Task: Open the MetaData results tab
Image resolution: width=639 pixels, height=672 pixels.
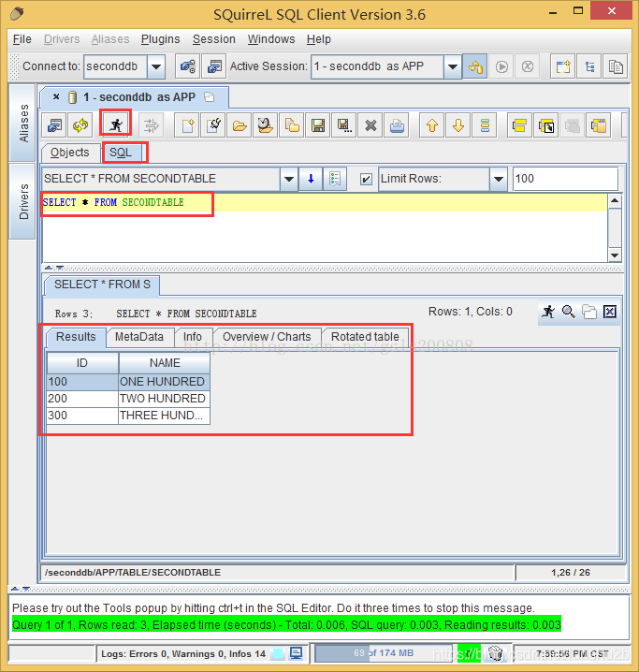Action: pyautogui.click(x=139, y=337)
